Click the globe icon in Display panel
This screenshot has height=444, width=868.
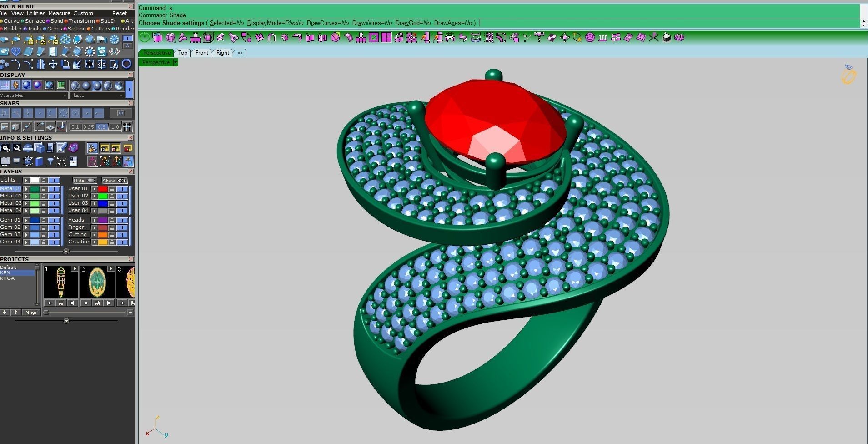(x=49, y=85)
